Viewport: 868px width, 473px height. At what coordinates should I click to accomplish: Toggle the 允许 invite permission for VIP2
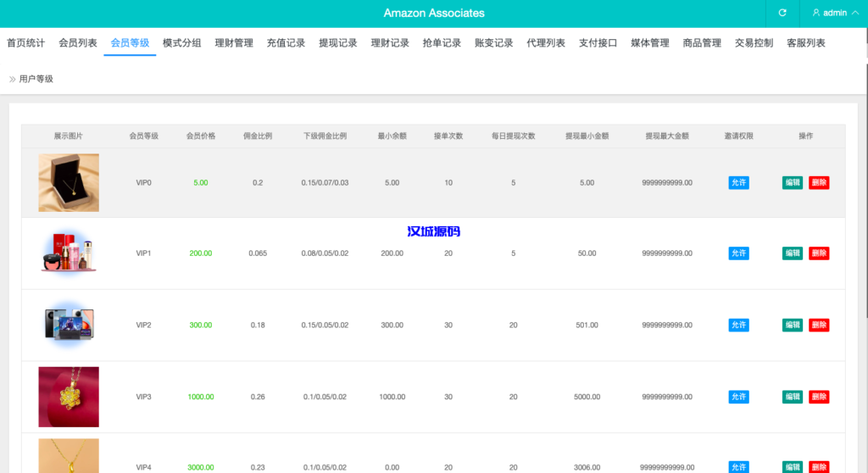click(x=738, y=325)
